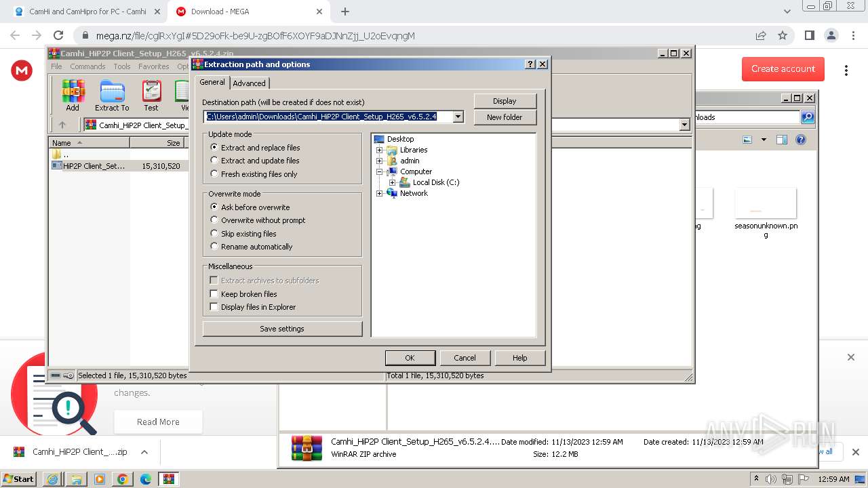
Task: Open the MEGA logo home link
Action: pyautogui.click(x=22, y=70)
